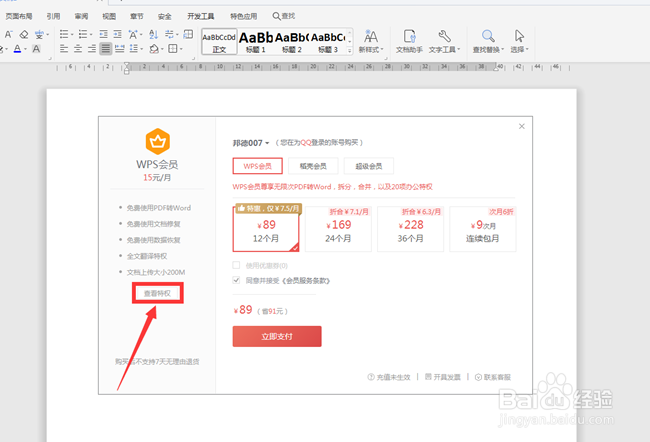Open the bullet list style dropdown arrow
650x442 pixels.
pos(72,34)
